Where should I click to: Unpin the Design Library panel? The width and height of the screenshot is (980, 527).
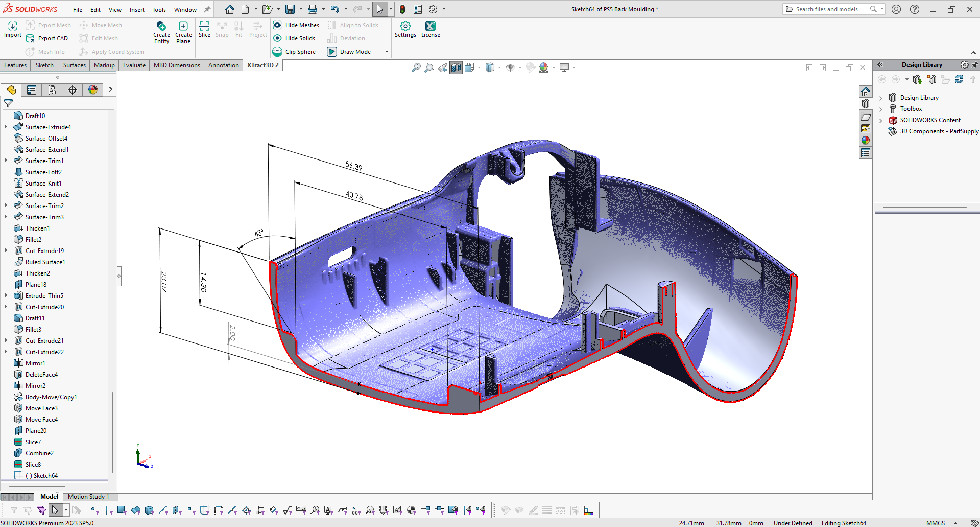[x=974, y=65]
